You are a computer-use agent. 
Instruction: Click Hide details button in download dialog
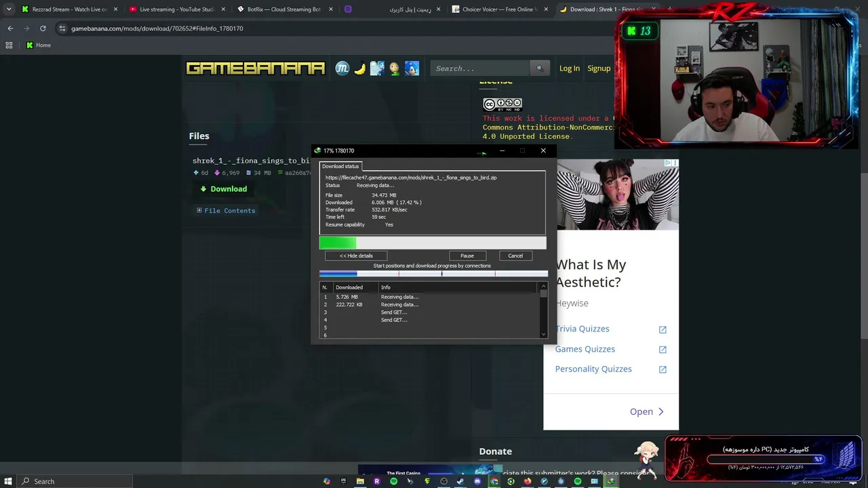tap(356, 256)
